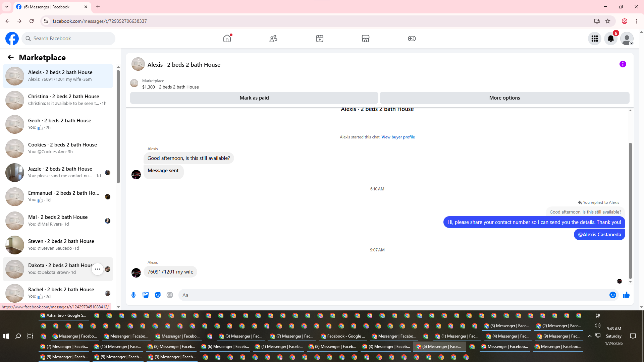Bookmark this page with the star icon
The width and height of the screenshot is (644, 362).
point(608,21)
